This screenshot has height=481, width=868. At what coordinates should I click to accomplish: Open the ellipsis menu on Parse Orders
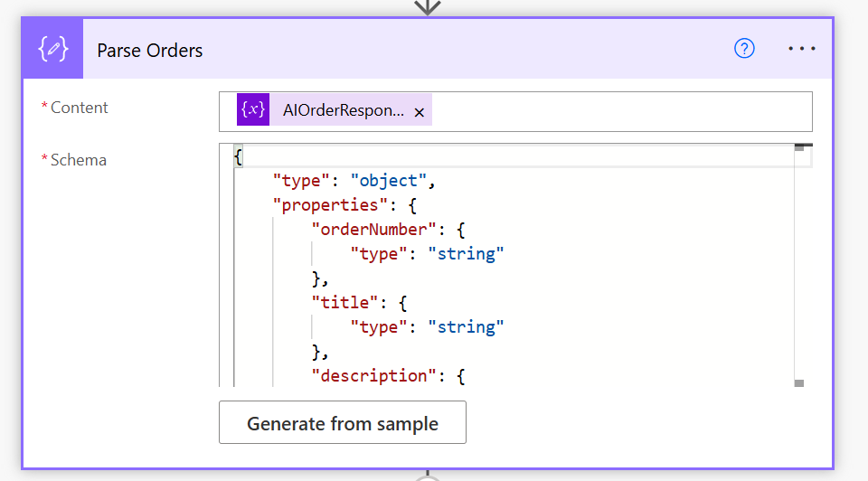point(801,49)
